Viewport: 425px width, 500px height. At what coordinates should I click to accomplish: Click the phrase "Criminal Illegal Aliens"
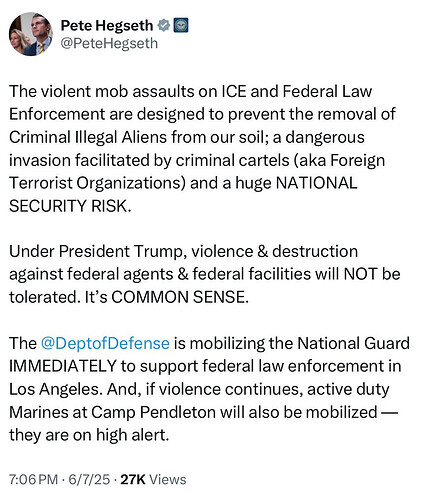tap(88, 137)
